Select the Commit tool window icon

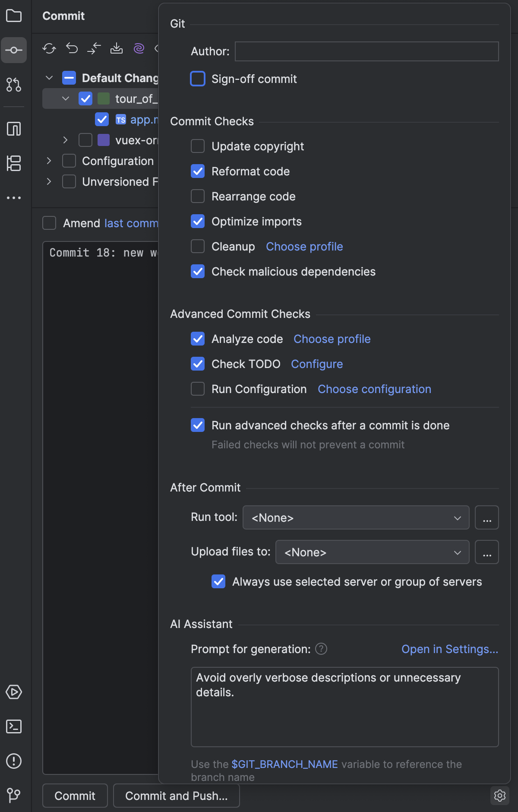tap(14, 50)
